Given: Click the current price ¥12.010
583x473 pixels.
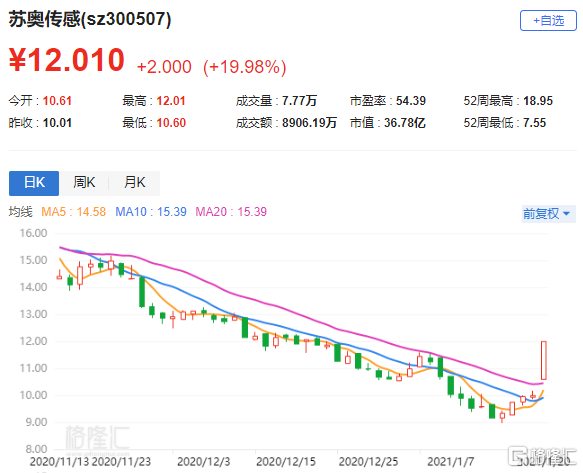Looking at the screenshot, I should coord(67,60).
